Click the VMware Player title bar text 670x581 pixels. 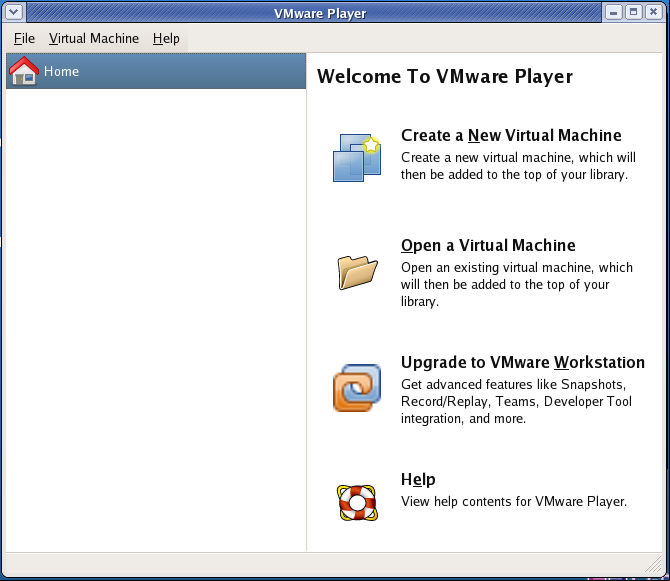pos(320,13)
